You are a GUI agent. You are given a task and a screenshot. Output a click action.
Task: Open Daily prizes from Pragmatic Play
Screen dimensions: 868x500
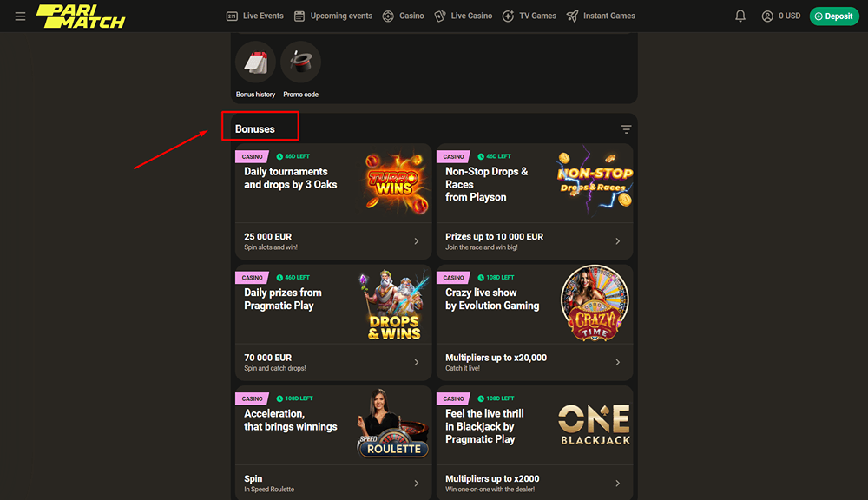(x=283, y=299)
